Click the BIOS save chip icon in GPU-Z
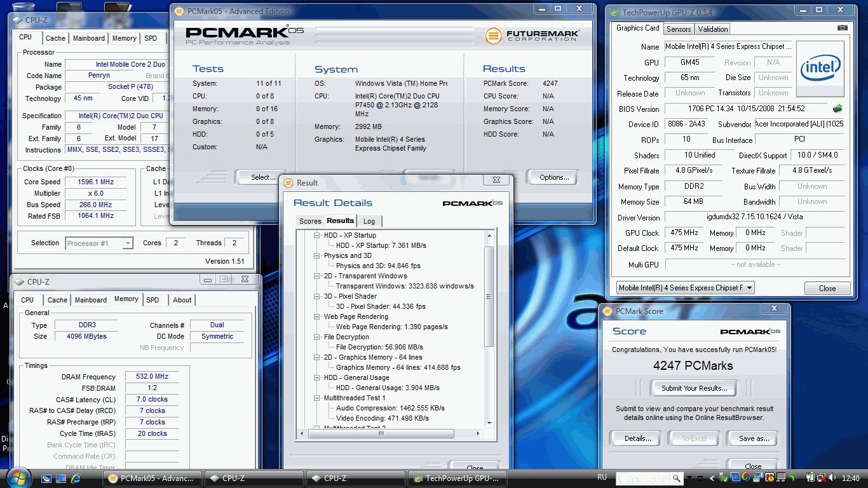 [x=838, y=109]
